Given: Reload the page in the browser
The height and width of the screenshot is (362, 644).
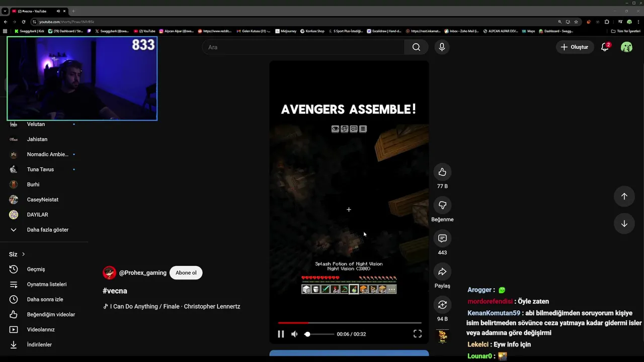Looking at the screenshot, I should pos(24,22).
